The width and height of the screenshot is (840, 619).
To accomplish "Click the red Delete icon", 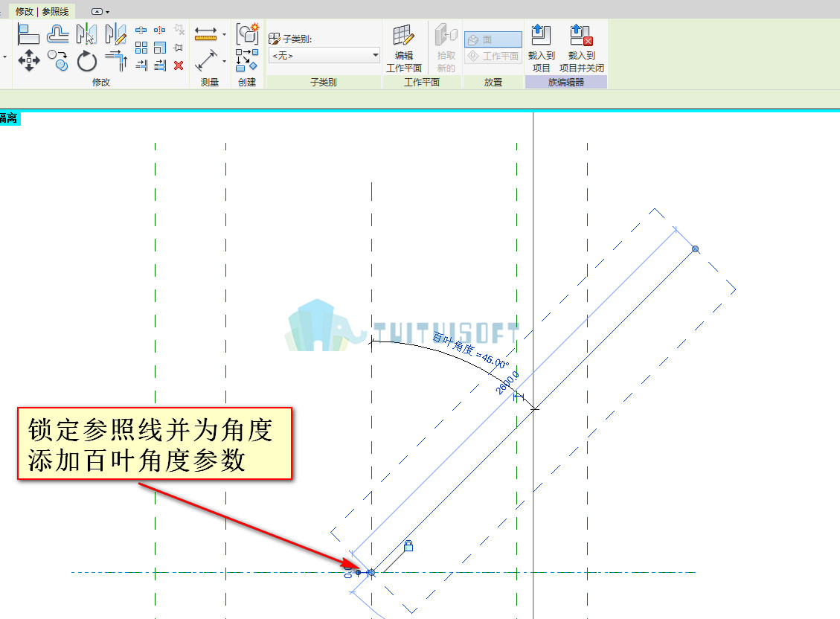I will click(x=179, y=65).
